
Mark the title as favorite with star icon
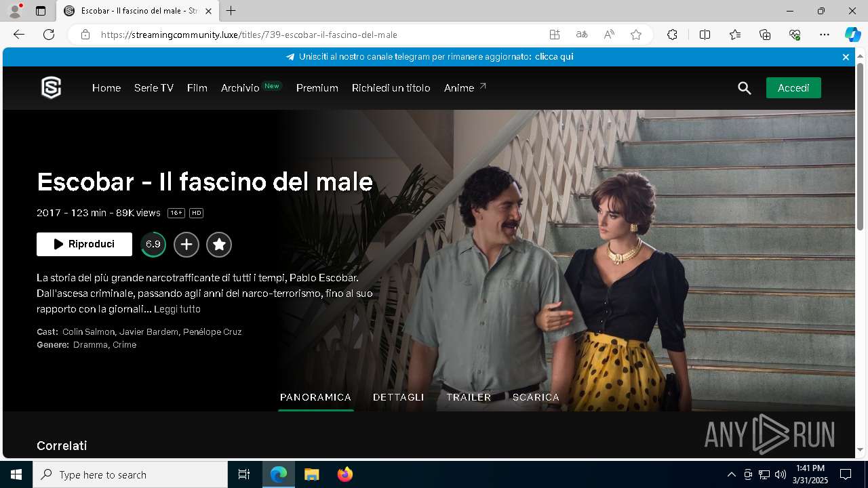[x=219, y=245]
